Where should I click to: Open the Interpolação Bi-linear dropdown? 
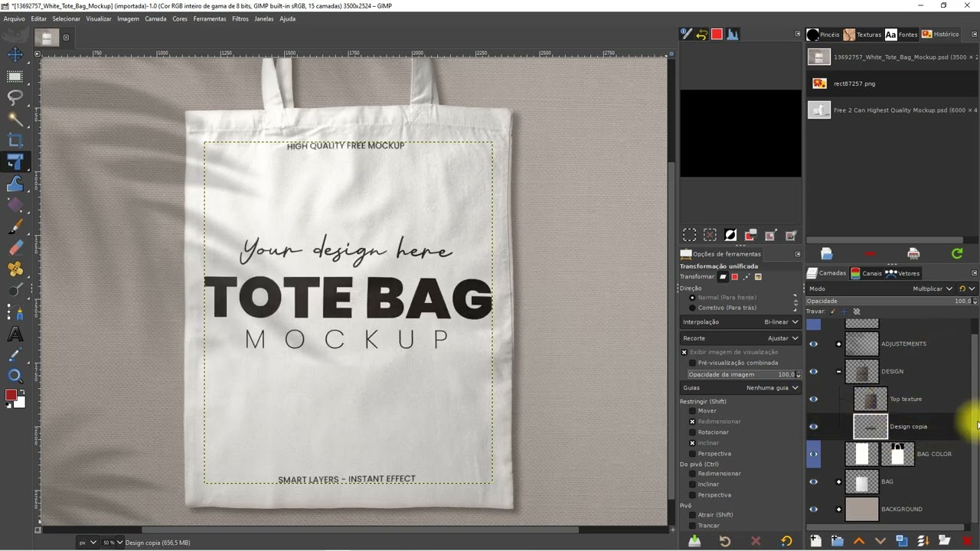(740, 322)
